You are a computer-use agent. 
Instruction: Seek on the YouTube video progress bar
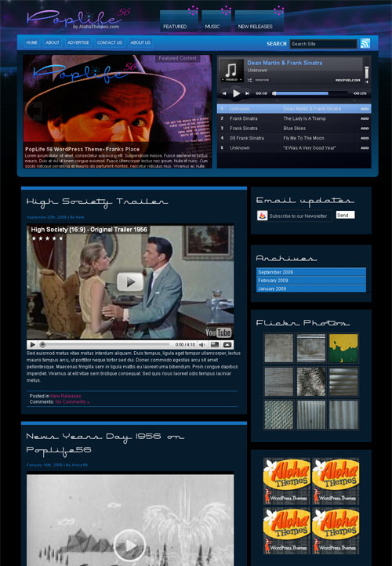[105, 345]
